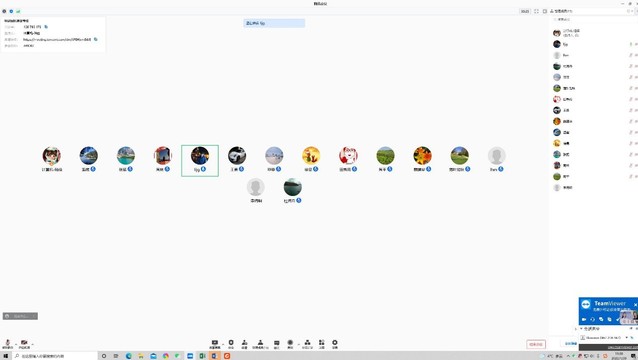
Task: Click the mute all button below member list
Action: click(x=571, y=344)
